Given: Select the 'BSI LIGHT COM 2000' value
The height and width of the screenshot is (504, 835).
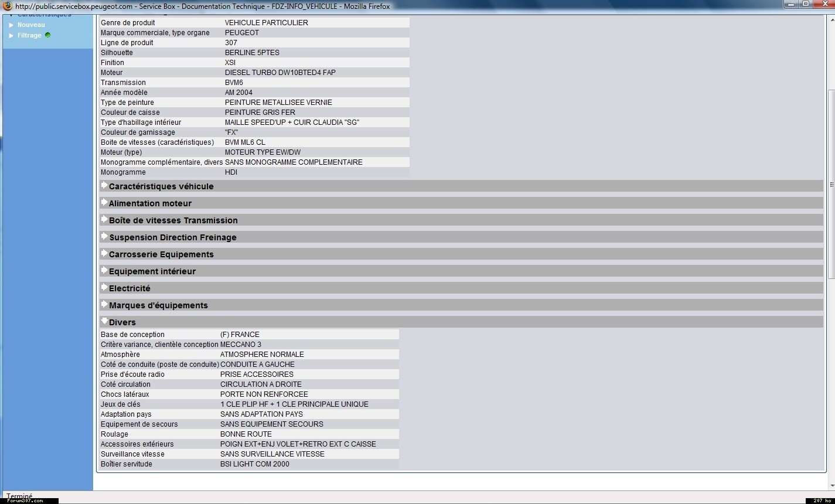Looking at the screenshot, I should (255, 464).
